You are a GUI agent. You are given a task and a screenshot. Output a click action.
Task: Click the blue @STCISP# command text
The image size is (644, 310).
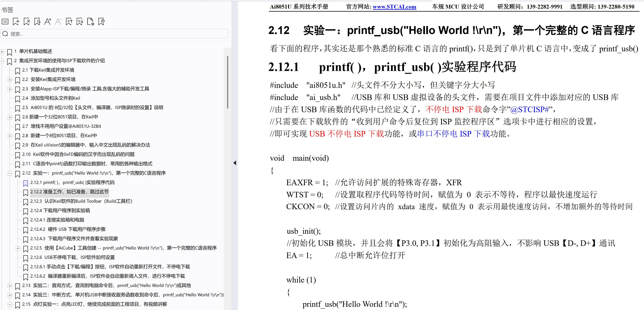(530, 109)
